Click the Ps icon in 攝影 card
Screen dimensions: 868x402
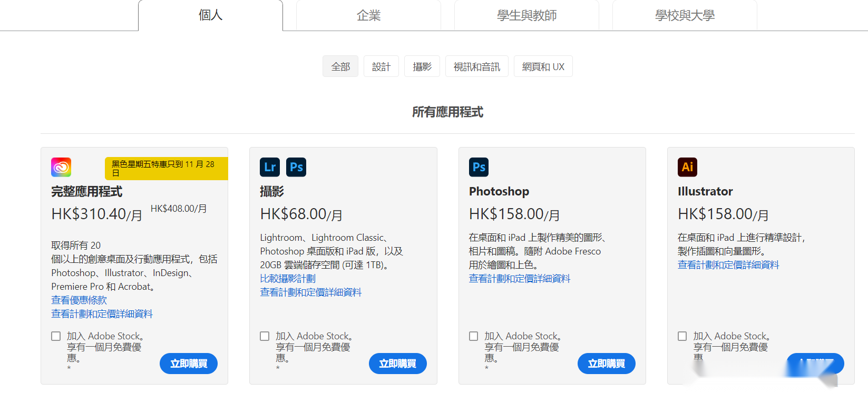(x=296, y=167)
